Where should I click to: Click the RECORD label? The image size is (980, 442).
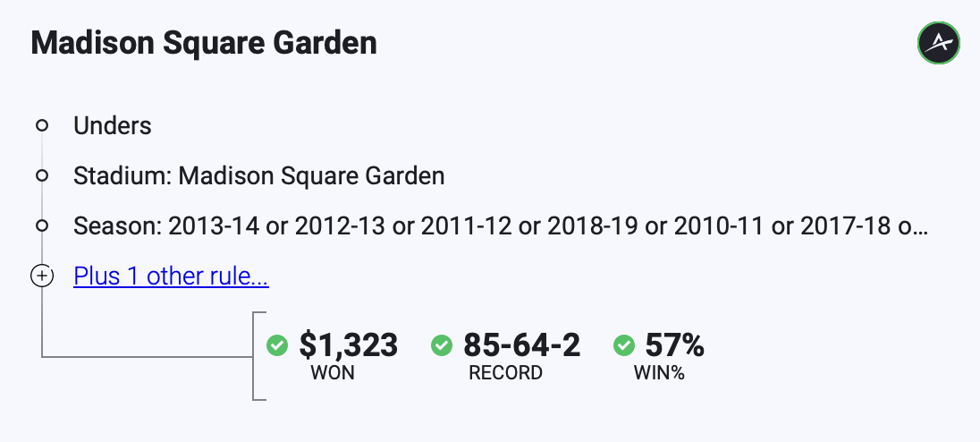(505, 373)
